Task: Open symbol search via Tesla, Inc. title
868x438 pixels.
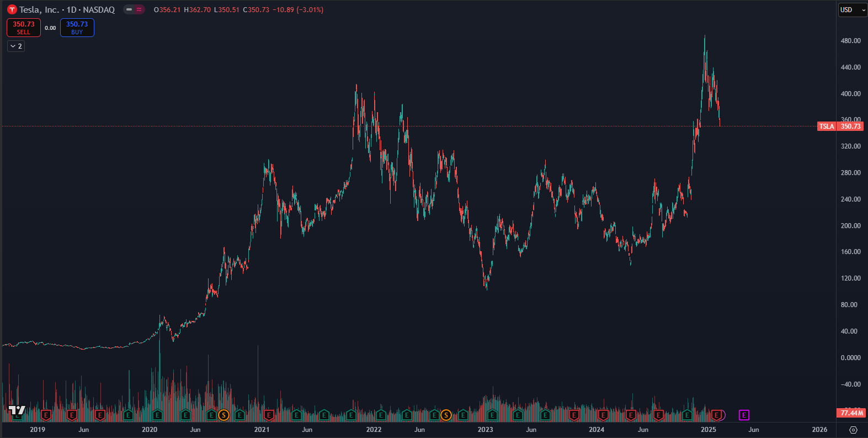Action: [x=39, y=10]
